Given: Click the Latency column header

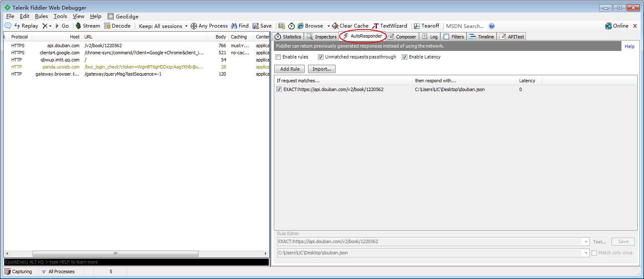Looking at the screenshot, I should coord(529,81).
